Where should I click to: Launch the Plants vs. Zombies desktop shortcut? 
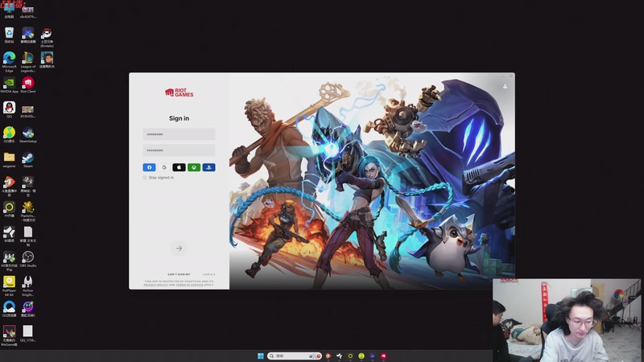click(28, 212)
